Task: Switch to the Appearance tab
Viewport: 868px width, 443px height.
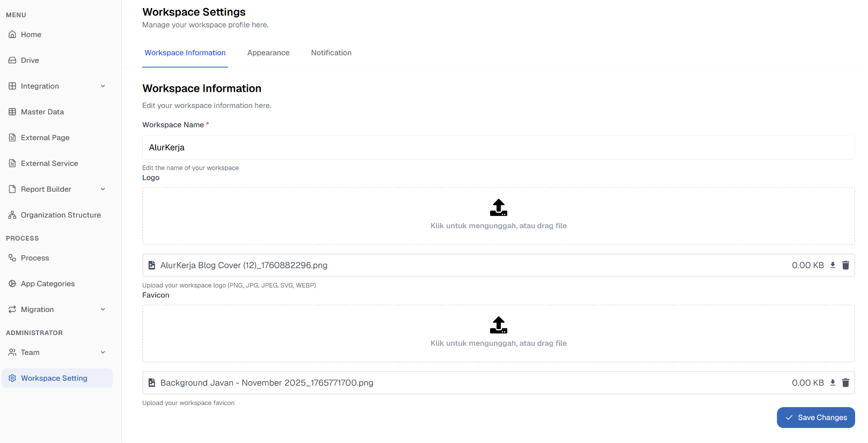Action: pyautogui.click(x=268, y=53)
